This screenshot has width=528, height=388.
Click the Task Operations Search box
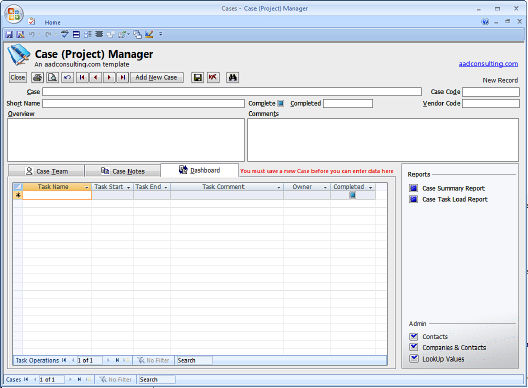194,360
